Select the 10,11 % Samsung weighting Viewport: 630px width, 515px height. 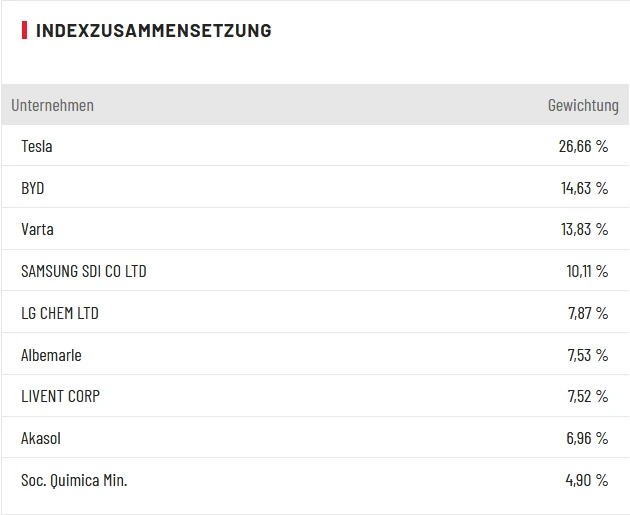coord(586,271)
